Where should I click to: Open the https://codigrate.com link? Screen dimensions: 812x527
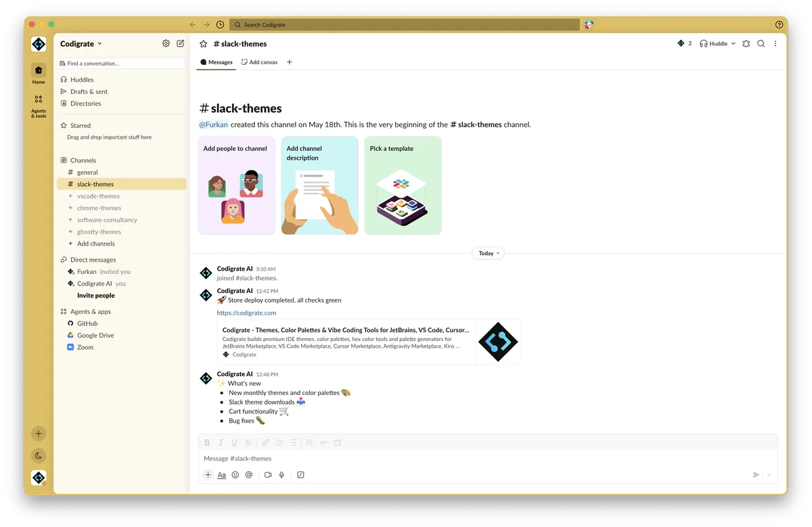pyautogui.click(x=246, y=313)
